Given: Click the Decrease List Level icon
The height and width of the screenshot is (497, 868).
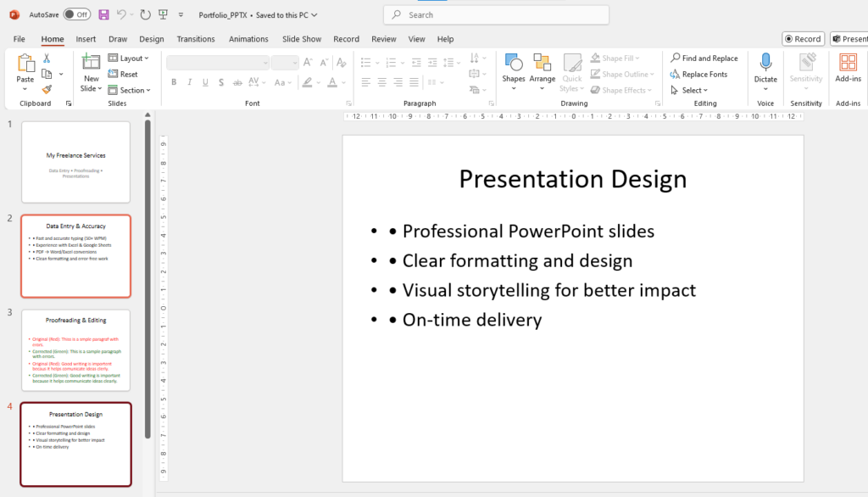Looking at the screenshot, I should pos(416,63).
